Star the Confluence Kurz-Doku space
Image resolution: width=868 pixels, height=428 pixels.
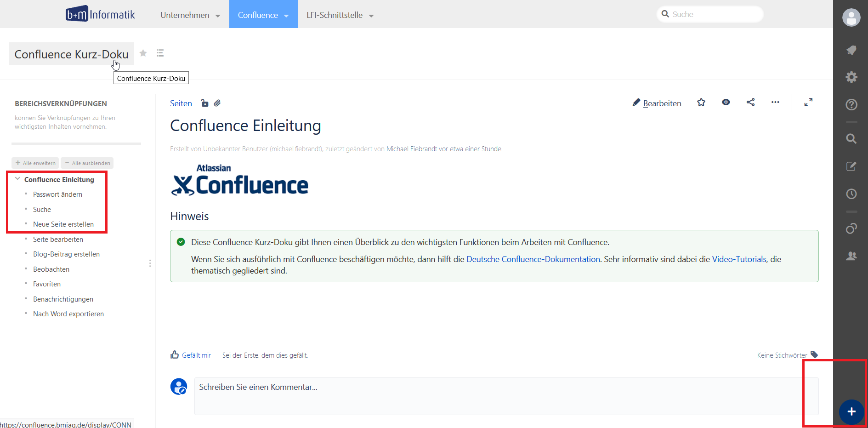tap(143, 53)
